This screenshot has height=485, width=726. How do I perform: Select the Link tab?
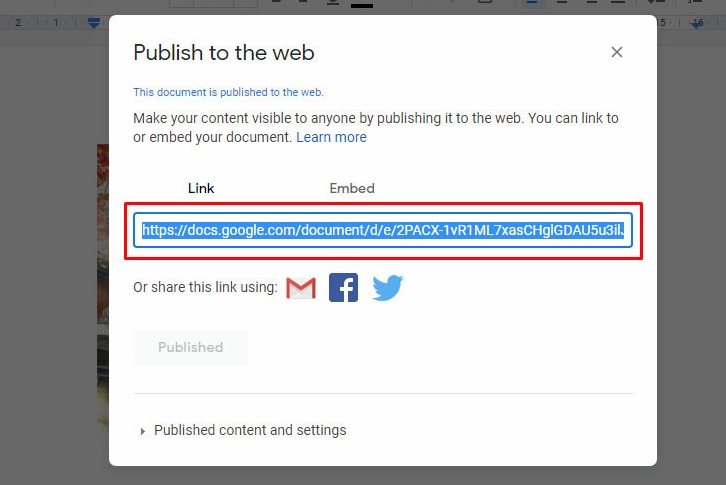click(x=201, y=188)
